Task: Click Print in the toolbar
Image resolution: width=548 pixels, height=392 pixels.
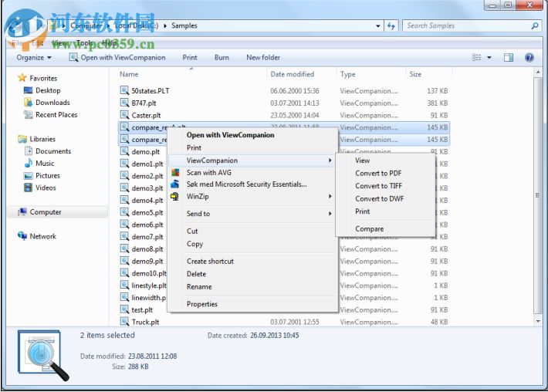Action: click(x=190, y=57)
